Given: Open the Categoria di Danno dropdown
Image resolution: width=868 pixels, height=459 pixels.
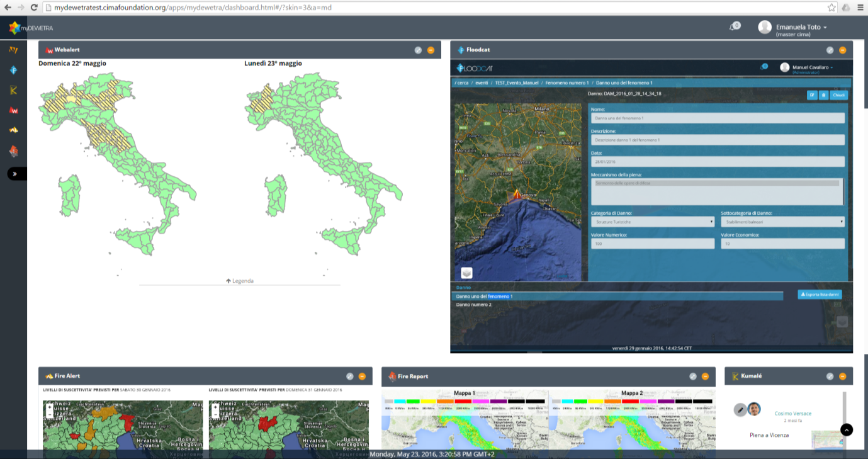Looking at the screenshot, I should tap(653, 222).
